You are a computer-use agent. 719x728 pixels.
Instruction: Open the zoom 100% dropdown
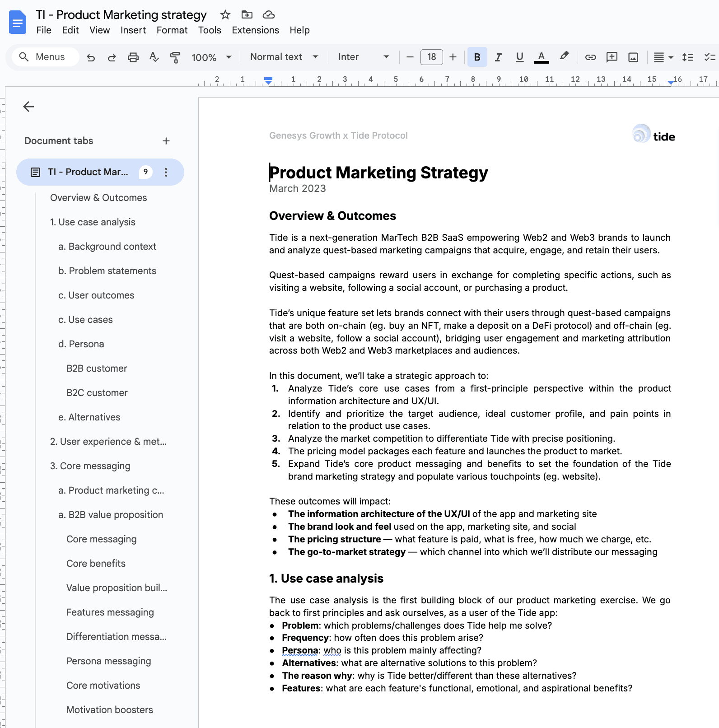coord(211,57)
